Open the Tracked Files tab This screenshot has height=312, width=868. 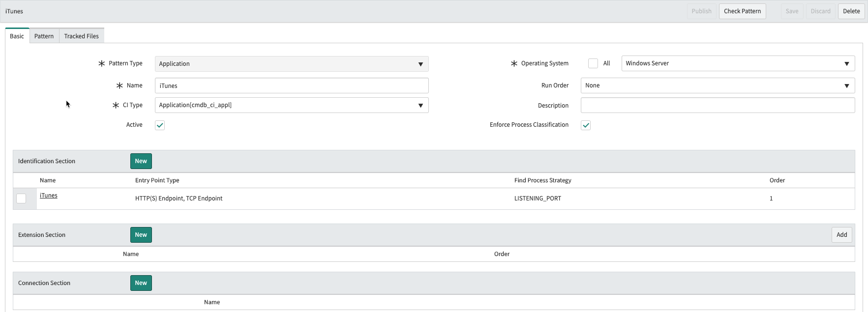coord(82,36)
